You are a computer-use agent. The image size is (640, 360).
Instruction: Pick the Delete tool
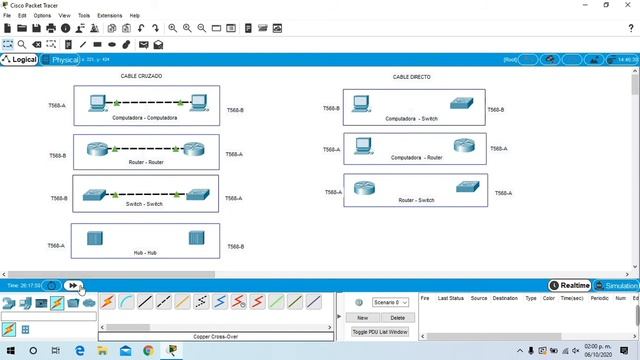pyautogui.click(x=37, y=44)
